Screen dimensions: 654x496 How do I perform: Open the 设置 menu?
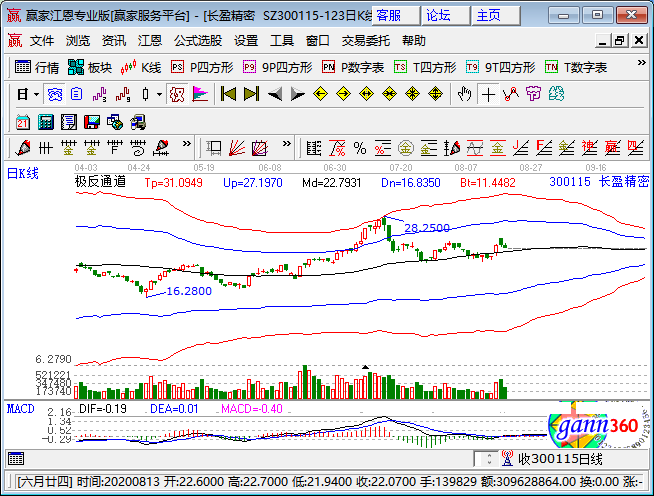coord(246,41)
